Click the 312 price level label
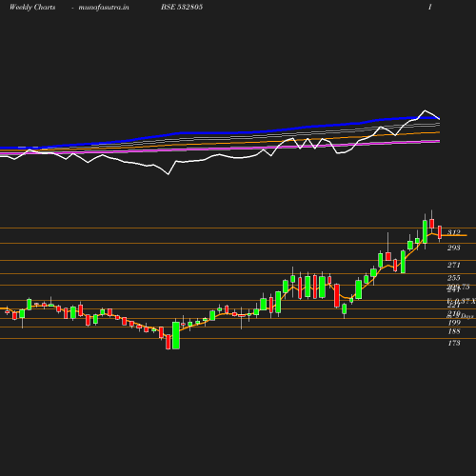This screenshot has height=476, width=476. [x=454, y=233]
